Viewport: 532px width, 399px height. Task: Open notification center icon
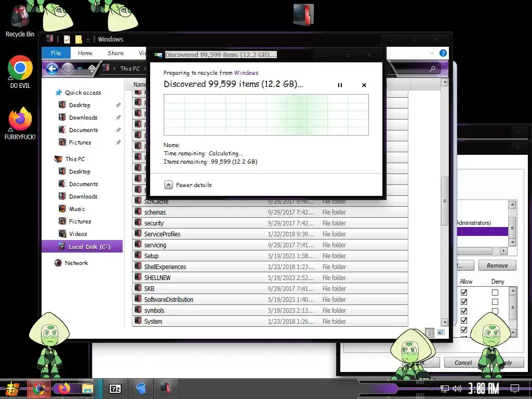(x=515, y=389)
